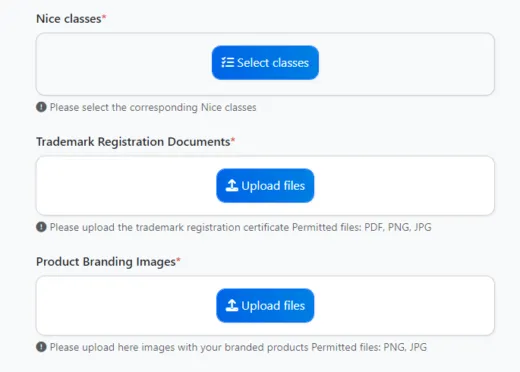Click the Nice classes field label

pos(69,19)
